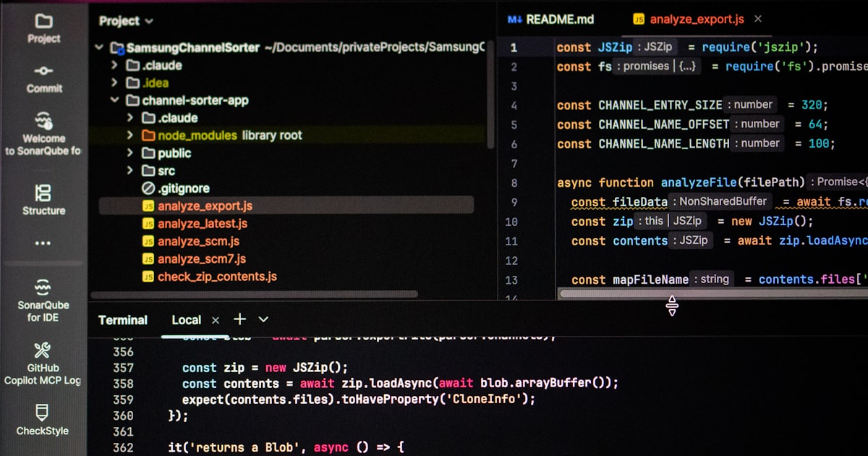868x456 pixels.
Task: Click CHANNEL_NAME_OFFSET on line 5
Action: tap(664, 124)
